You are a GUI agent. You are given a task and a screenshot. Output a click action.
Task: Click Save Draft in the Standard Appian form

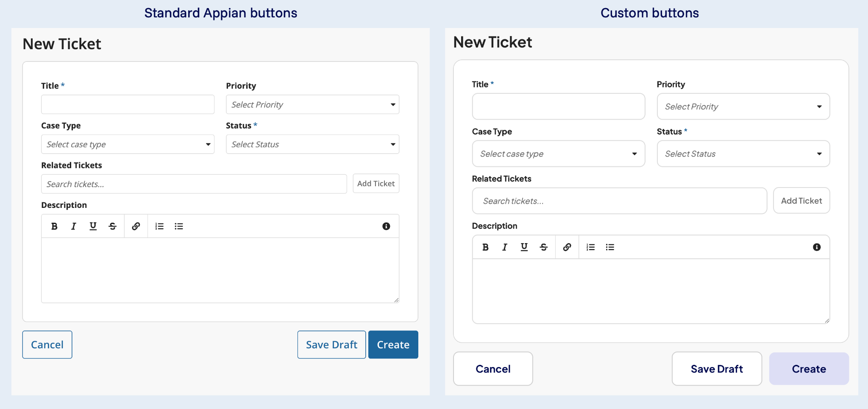coord(331,345)
